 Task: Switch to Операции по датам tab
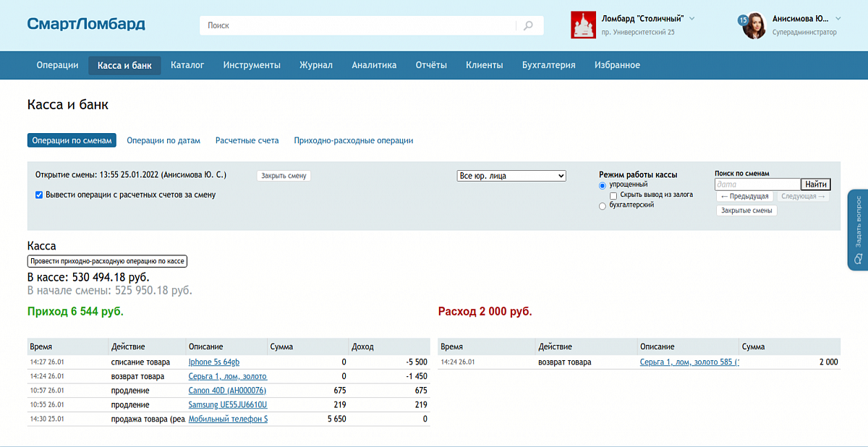coord(163,140)
